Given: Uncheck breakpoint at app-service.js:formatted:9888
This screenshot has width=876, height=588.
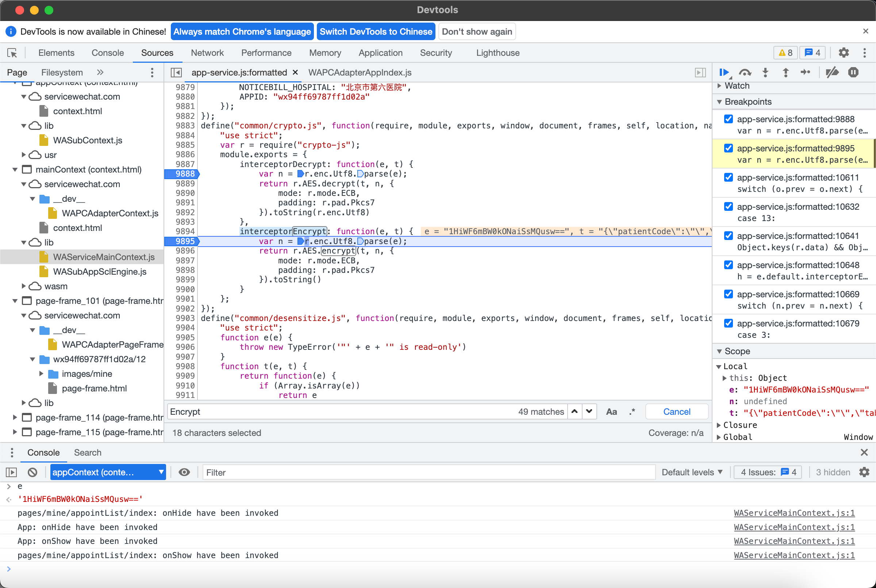Looking at the screenshot, I should pos(728,119).
